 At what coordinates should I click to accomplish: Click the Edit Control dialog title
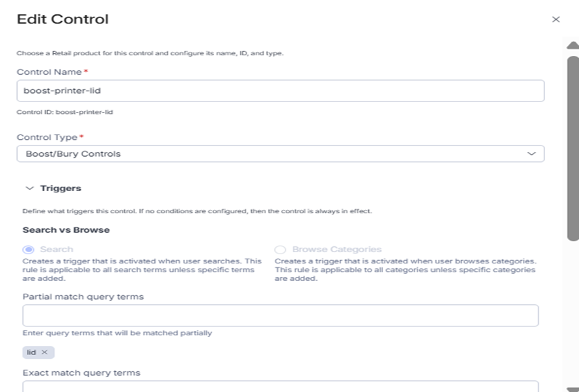[x=62, y=20]
